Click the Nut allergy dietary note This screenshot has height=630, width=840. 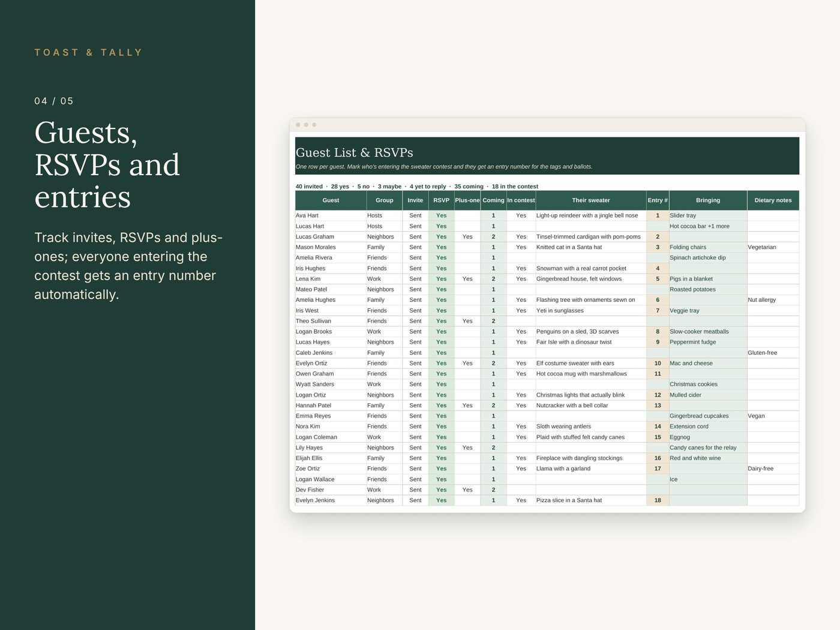point(773,300)
